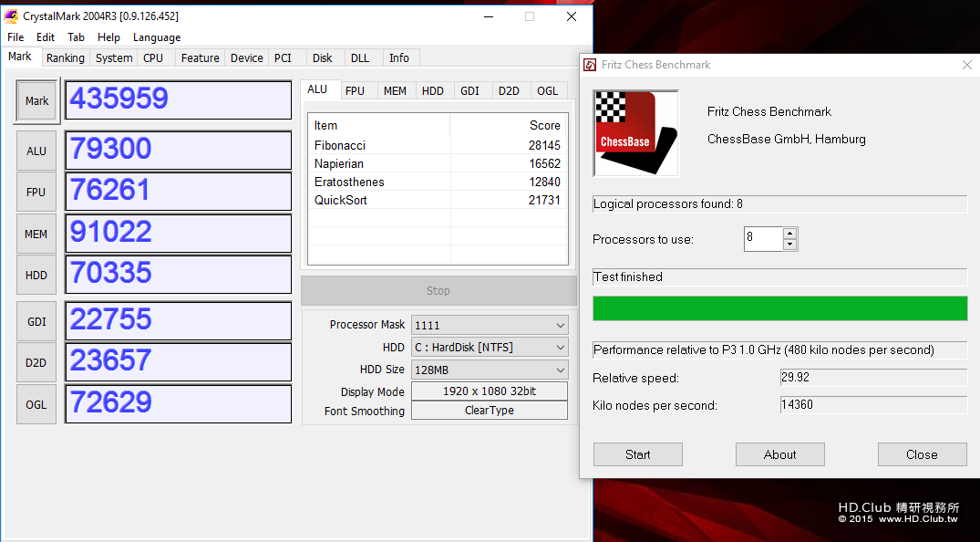
Task: Open the Language menu
Action: [x=157, y=37]
